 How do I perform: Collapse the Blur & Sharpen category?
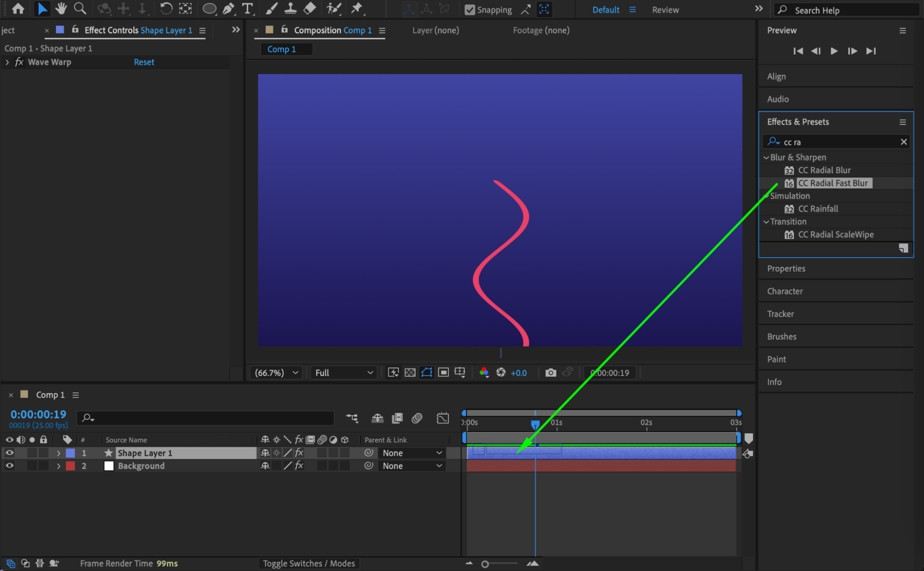pyautogui.click(x=766, y=158)
